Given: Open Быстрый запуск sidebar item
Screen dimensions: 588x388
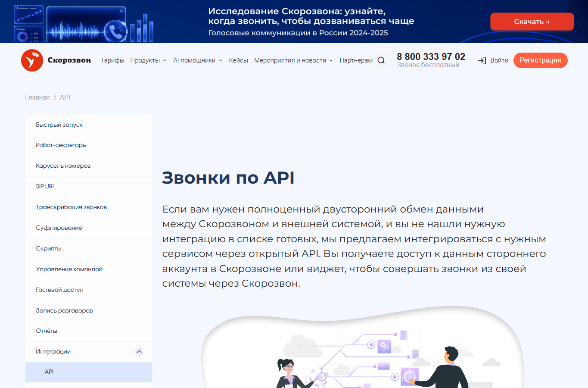Looking at the screenshot, I should 89,125.
